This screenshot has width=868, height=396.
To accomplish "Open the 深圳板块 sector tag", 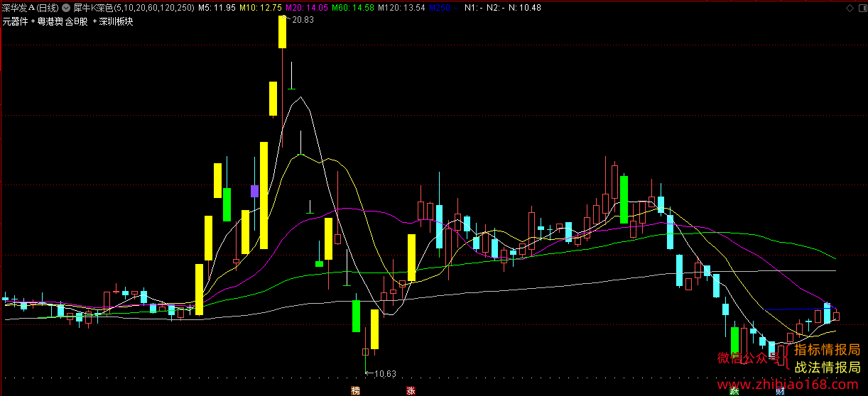I will (x=116, y=21).
